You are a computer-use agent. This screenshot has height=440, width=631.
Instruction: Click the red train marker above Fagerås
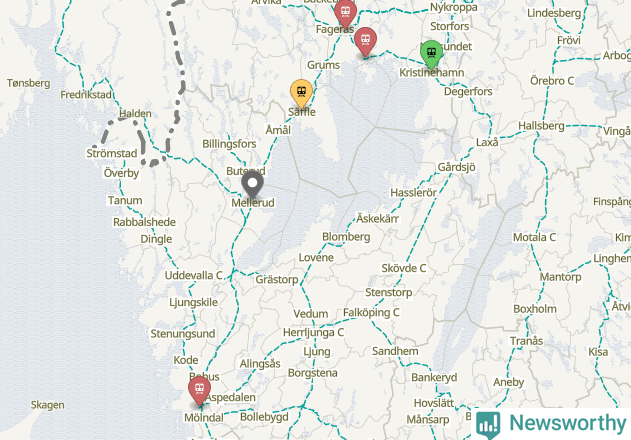point(345,13)
